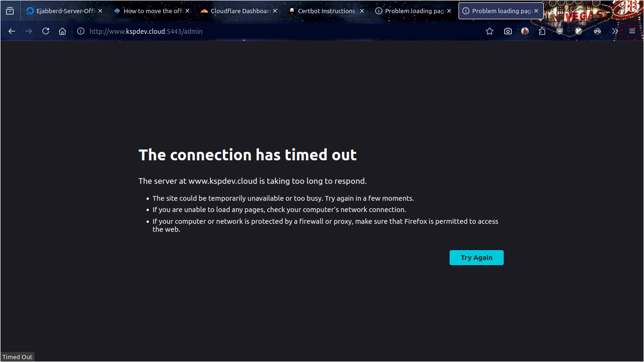Click the uBlock Origin shield icon

click(560, 31)
